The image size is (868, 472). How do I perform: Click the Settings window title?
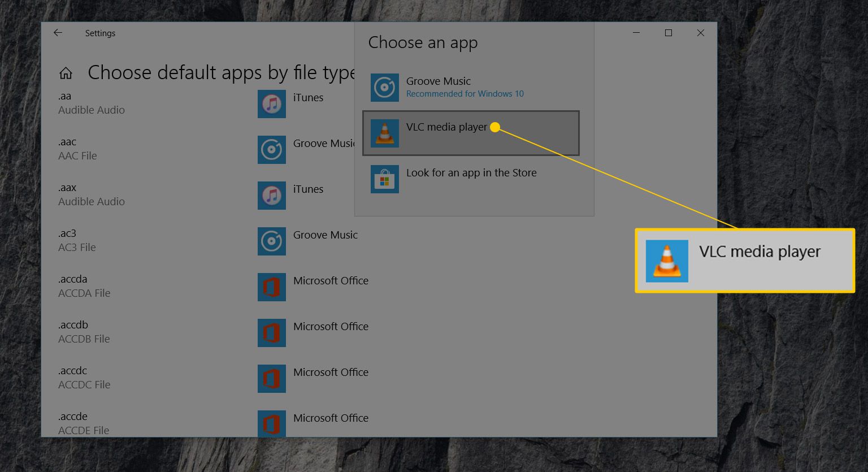(100, 33)
